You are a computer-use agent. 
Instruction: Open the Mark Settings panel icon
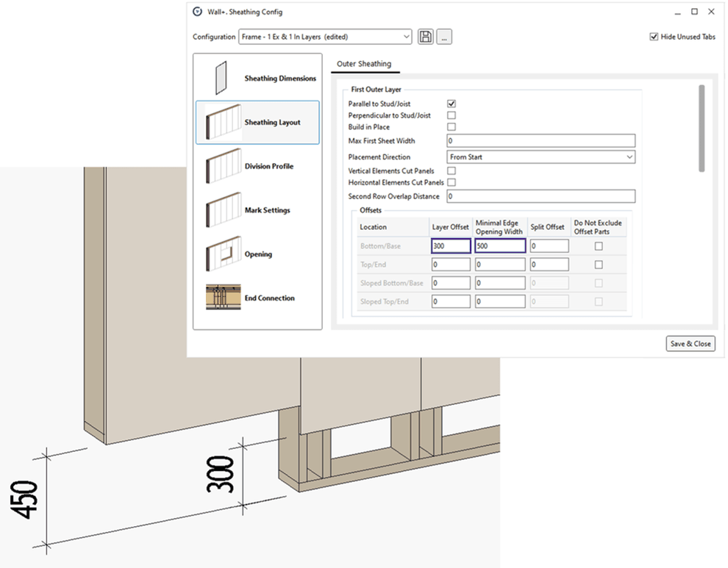tap(224, 209)
